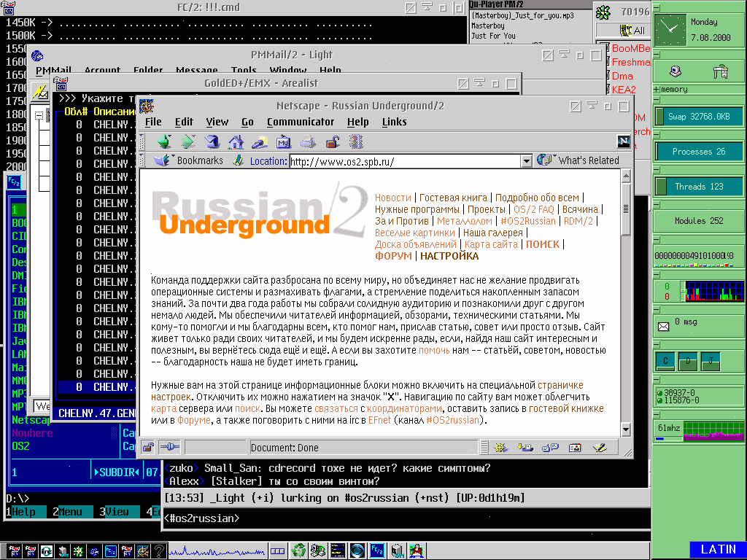The image size is (747, 560).
Task: Open Composer from the component bar
Action: [x=600, y=448]
